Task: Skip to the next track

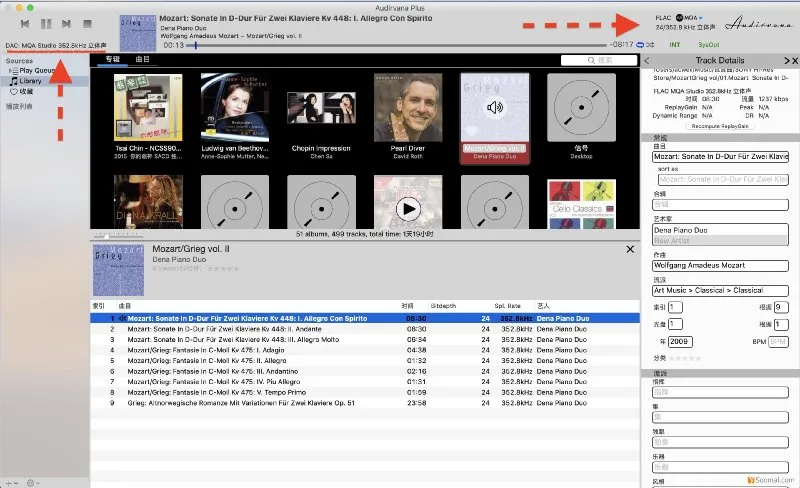Action: (x=66, y=23)
